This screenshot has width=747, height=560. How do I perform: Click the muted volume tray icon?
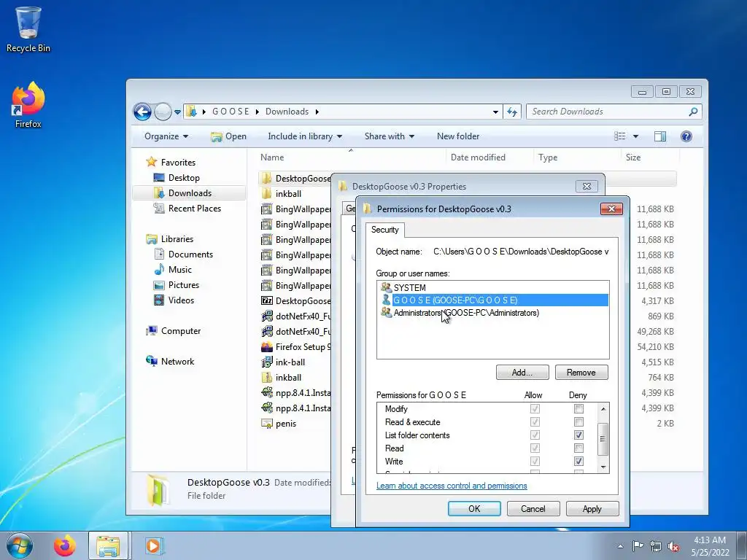click(x=673, y=546)
